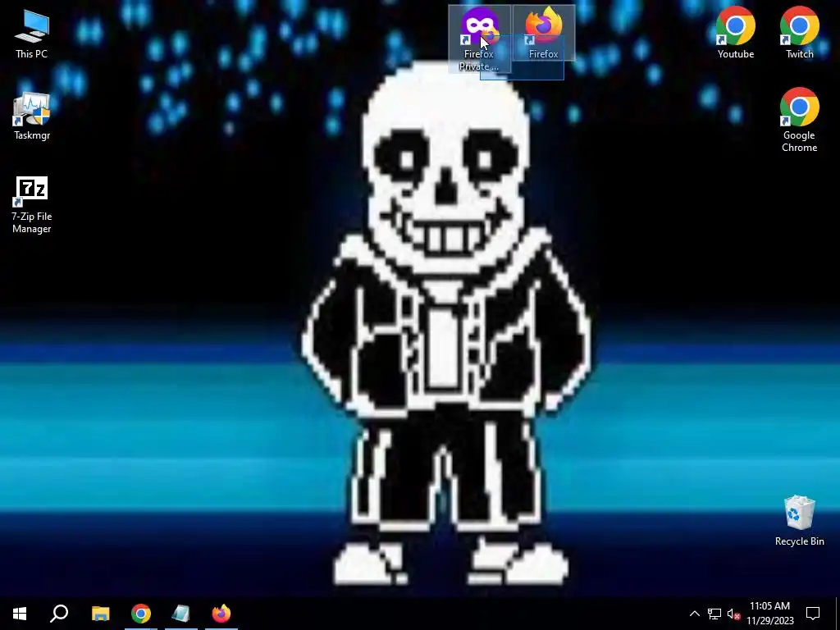Select the Recycle Bin icon
Image resolution: width=840 pixels, height=630 pixels.
click(x=799, y=521)
